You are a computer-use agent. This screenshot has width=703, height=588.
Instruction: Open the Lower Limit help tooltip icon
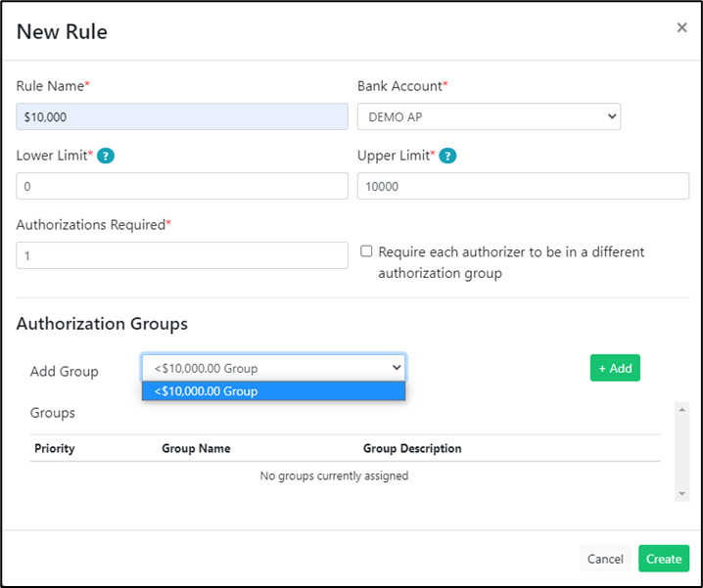(107, 157)
